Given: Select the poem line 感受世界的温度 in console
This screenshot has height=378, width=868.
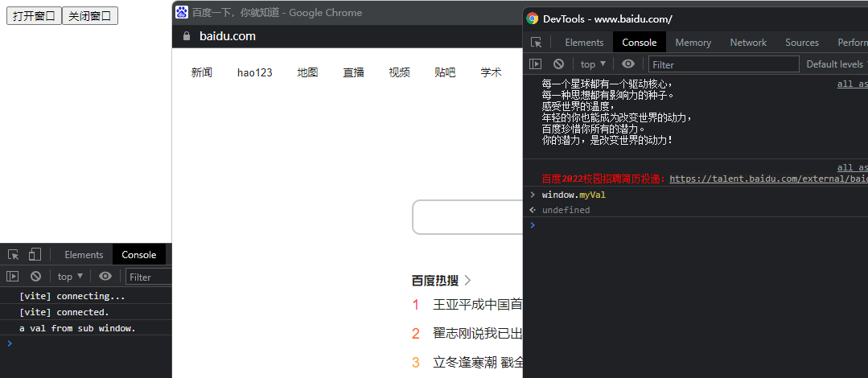Looking at the screenshot, I should [x=578, y=106].
